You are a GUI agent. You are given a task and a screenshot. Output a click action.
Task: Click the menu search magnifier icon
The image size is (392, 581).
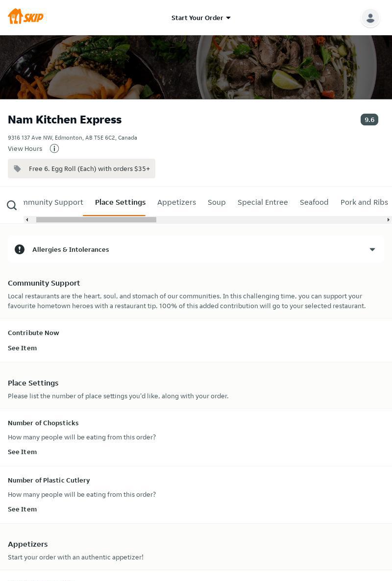(12, 205)
